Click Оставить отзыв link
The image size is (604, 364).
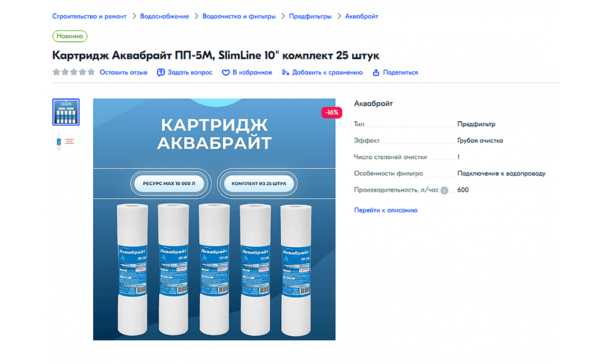click(x=124, y=73)
